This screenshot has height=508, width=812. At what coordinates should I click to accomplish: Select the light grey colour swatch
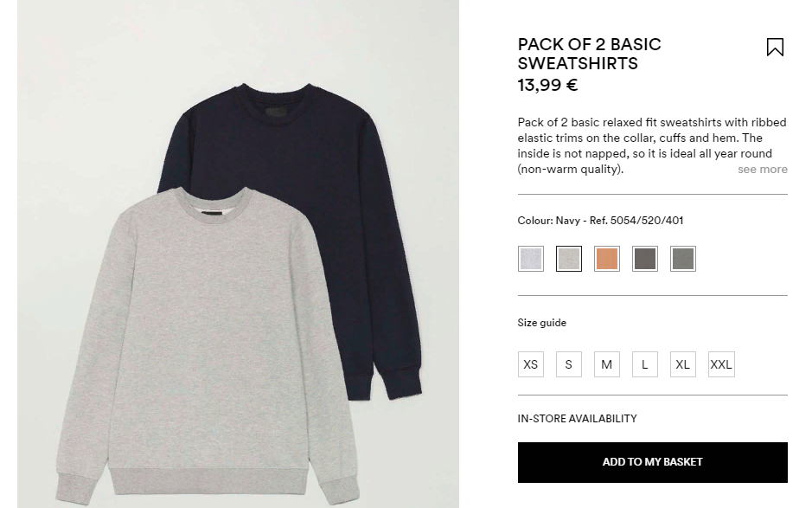pos(531,259)
